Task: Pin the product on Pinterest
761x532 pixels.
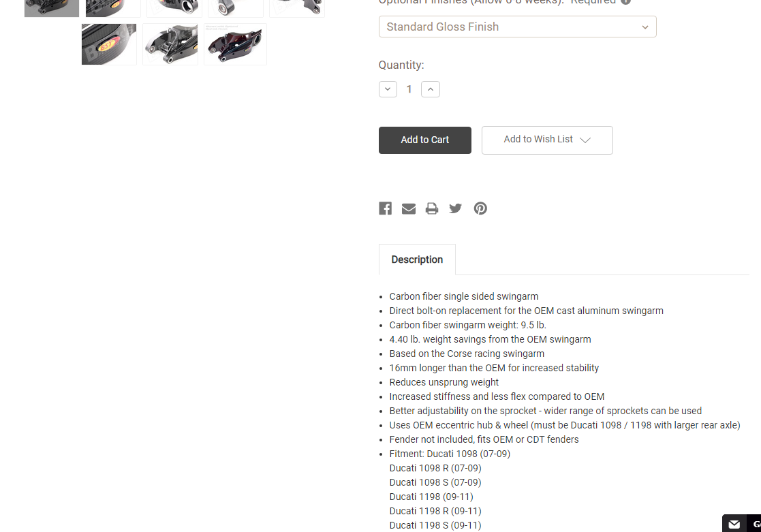Action: [480, 208]
